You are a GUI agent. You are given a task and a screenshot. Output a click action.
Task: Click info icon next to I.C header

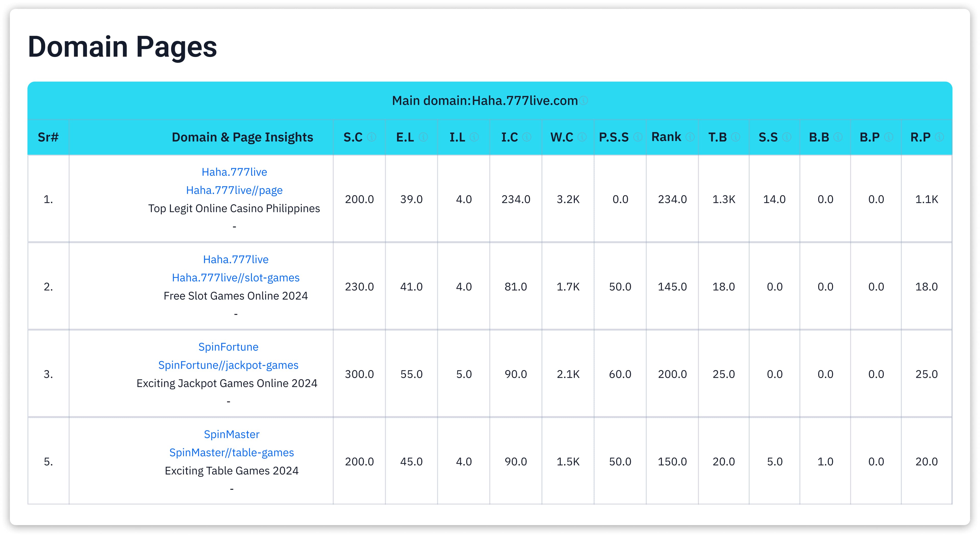pos(526,137)
